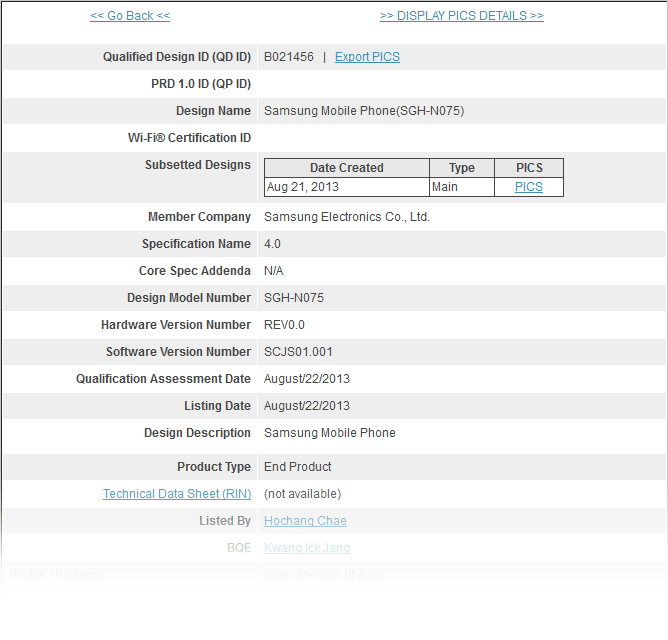Viewport: 668px width, 640px height.
Task: Open the Kwang Ick Jang BQE link
Action: pos(306,548)
